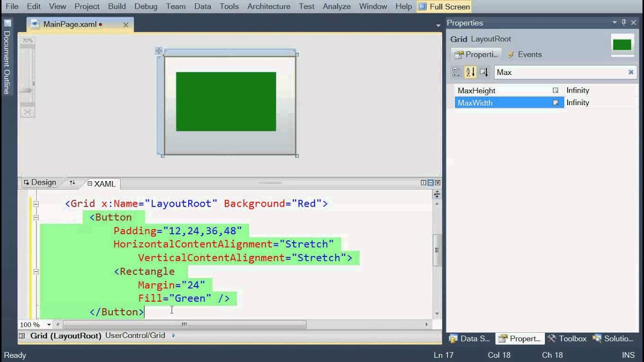Open the Help menu
Screen dimensions: 644x362
coord(404,7)
